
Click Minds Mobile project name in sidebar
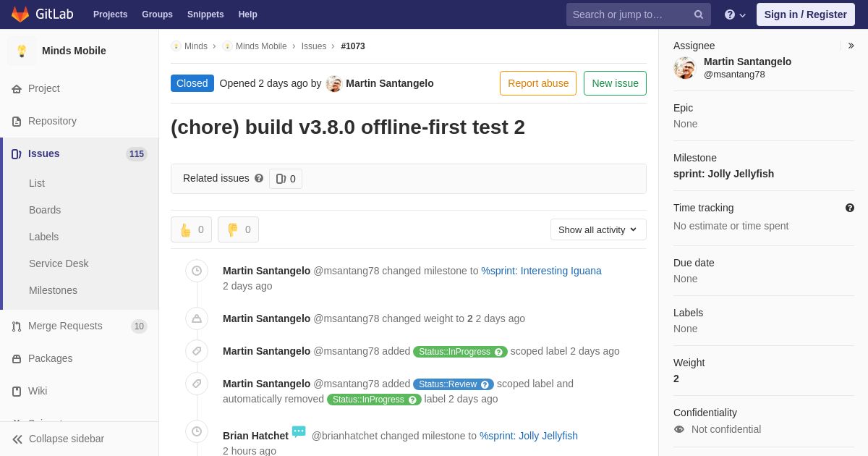tap(74, 51)
